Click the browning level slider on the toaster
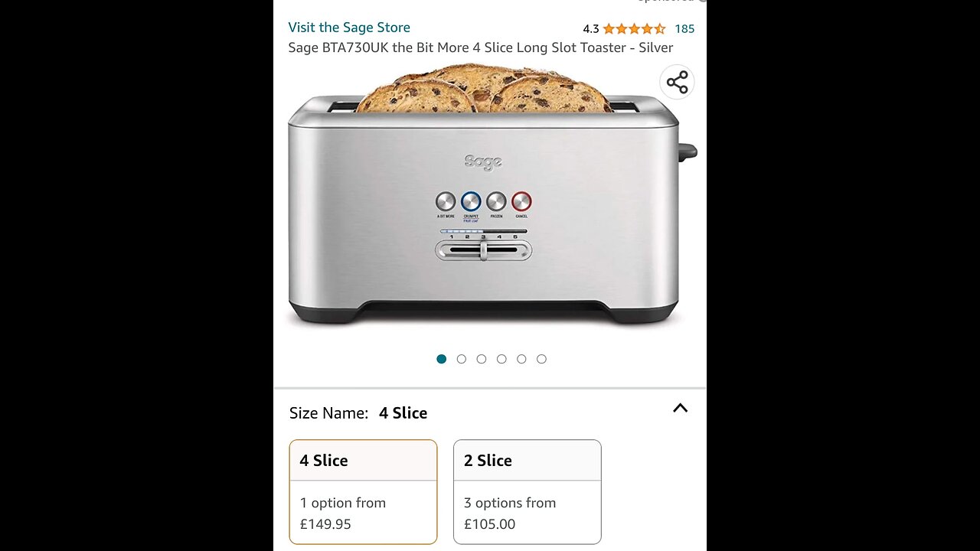Screen dimensions: 980x551 click(483, 250)
